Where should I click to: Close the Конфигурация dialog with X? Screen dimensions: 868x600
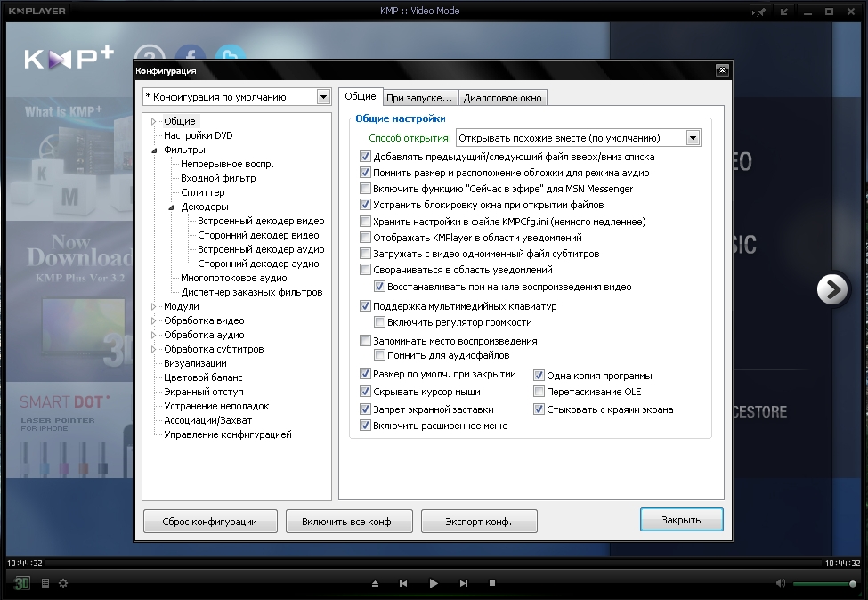pyautogui.click(x=722, y=69)
